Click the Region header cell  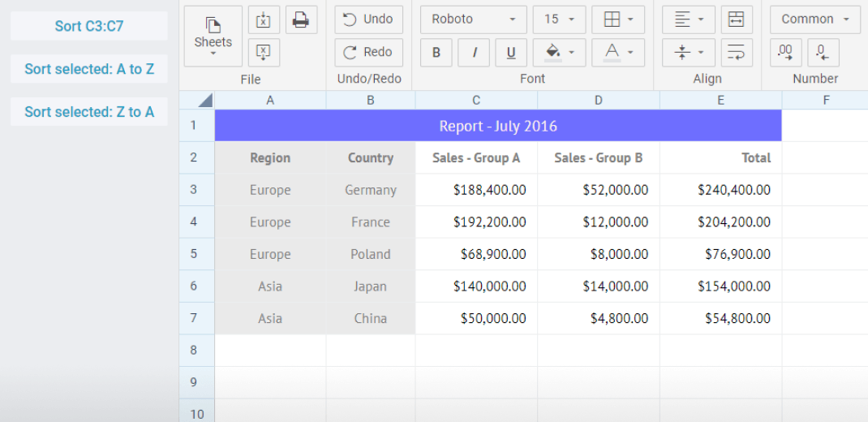[270, 157]
